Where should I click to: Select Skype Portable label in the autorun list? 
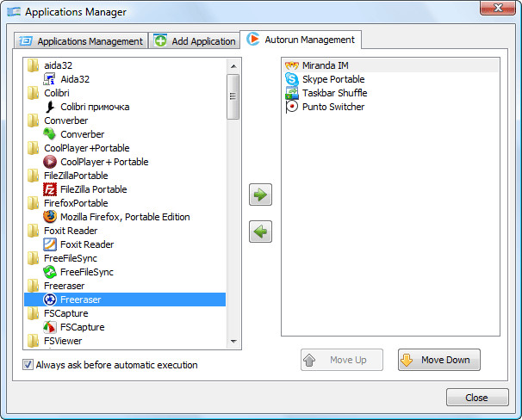pos(333,79)
